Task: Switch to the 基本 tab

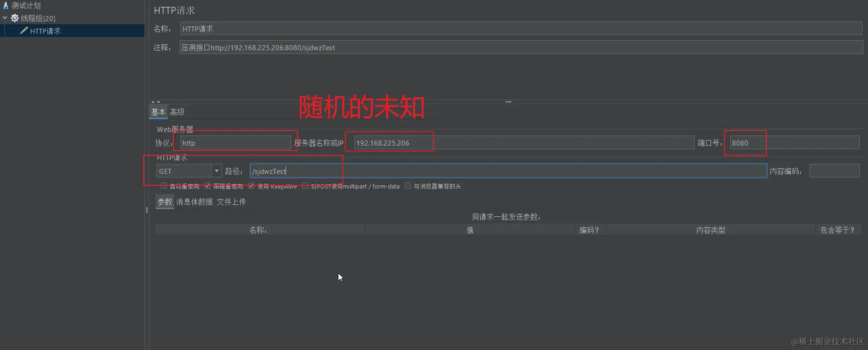Action: click(x=158, y=112)
